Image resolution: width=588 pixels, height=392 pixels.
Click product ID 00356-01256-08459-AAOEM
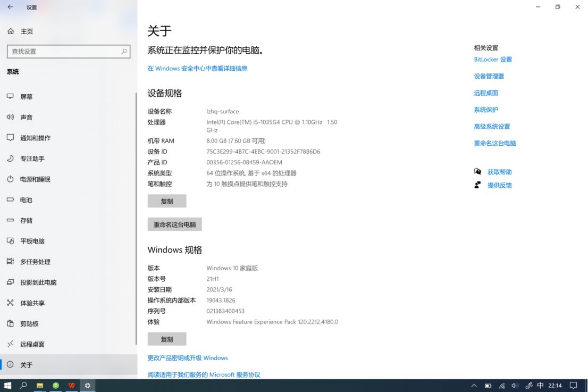tap(244, 162)
